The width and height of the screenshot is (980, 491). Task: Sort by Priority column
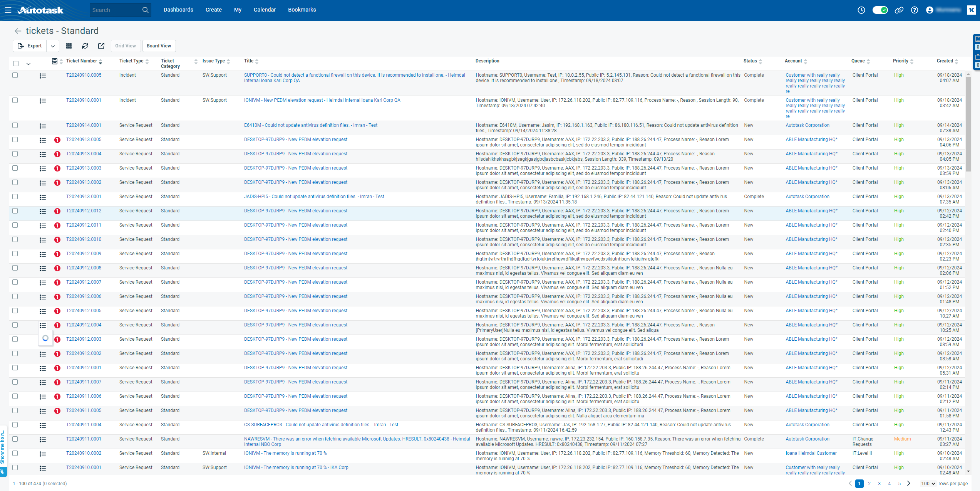click(x=903, y=61)
